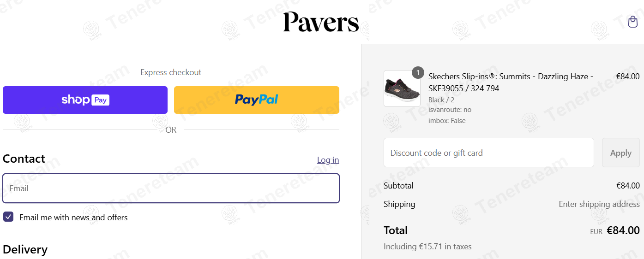Pay with the Shop Pay button
The height and width of the screenshot is (259, 644).
(85, 100)
